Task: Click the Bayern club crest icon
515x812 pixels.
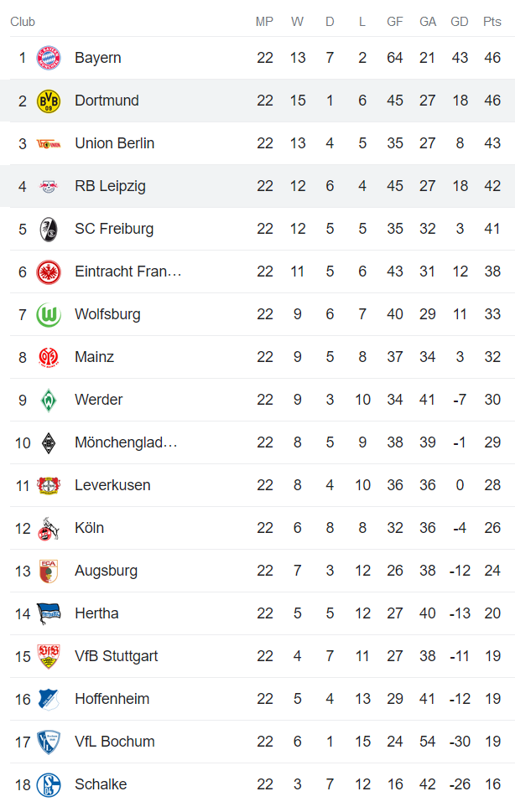Action: coord(49,58)
